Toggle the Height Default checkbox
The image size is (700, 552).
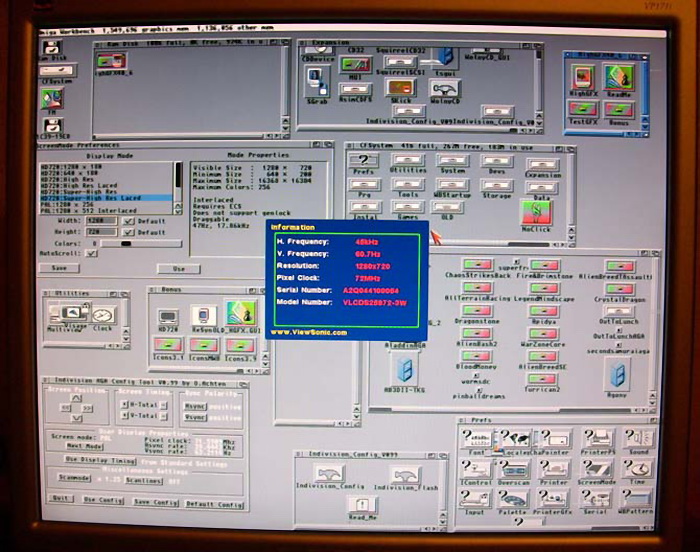point(128,232)
